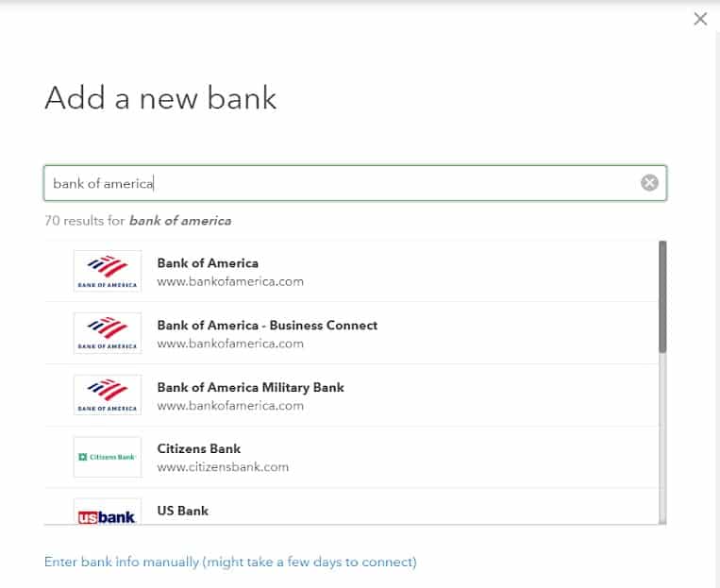Screen dimensions: 720x588
Task: Click Enter bank info manually link
Action: click(230, 562)
